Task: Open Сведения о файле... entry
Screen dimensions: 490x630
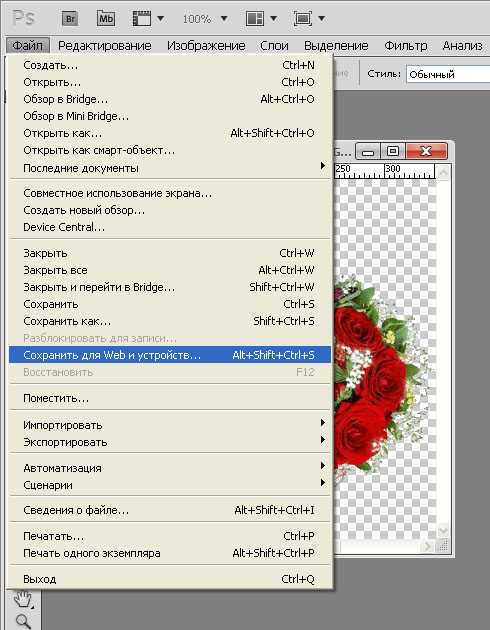Action: (x=170, y=510)
